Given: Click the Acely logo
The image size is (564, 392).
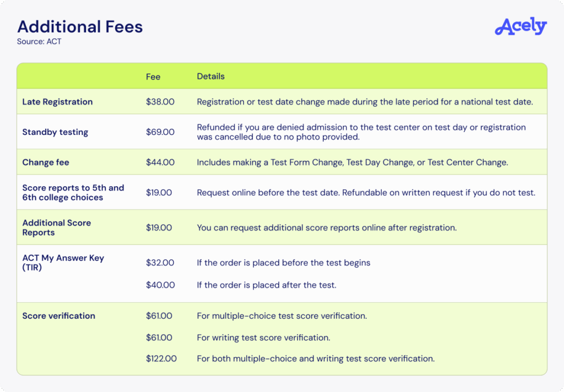Looking at the screenshot, I should click(x=520, y=27).
